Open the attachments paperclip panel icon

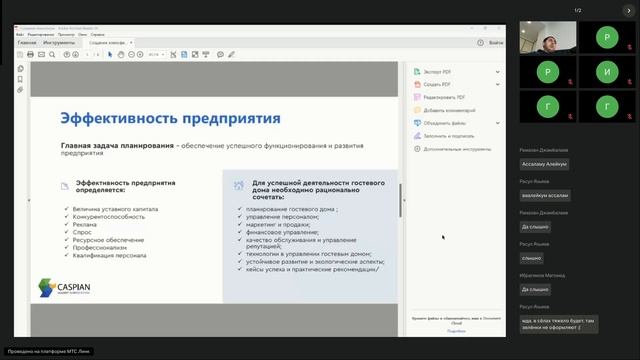pyautogui.click(x=20, y=90)
